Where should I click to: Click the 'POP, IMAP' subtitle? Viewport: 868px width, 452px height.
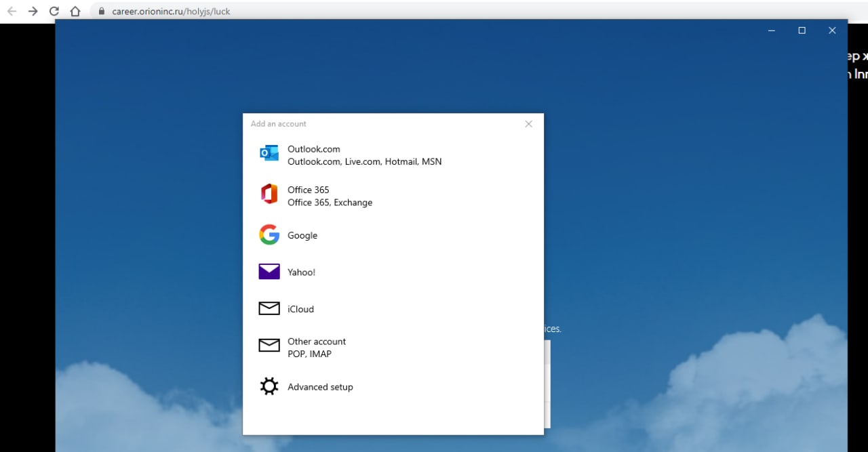click(x=309, y=354)
